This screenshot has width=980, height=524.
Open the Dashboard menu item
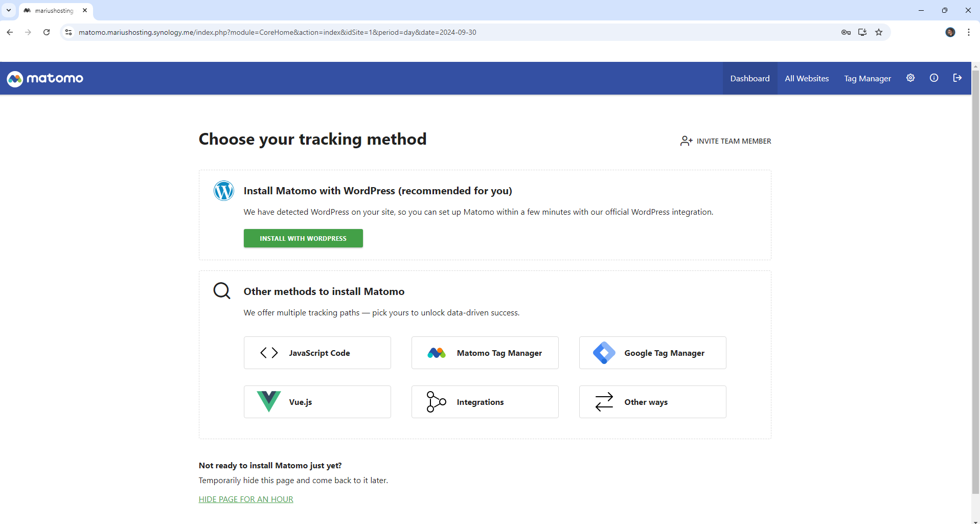click(750, 78)
